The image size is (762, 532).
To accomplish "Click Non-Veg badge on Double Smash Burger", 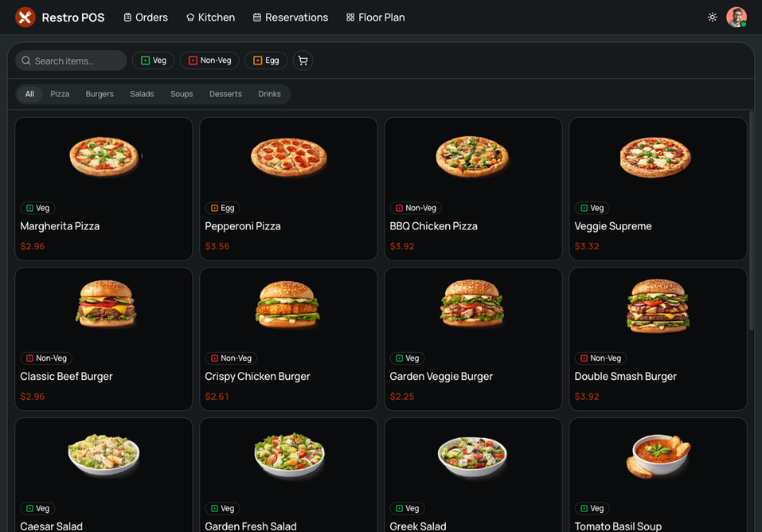I will click(600, 358).
